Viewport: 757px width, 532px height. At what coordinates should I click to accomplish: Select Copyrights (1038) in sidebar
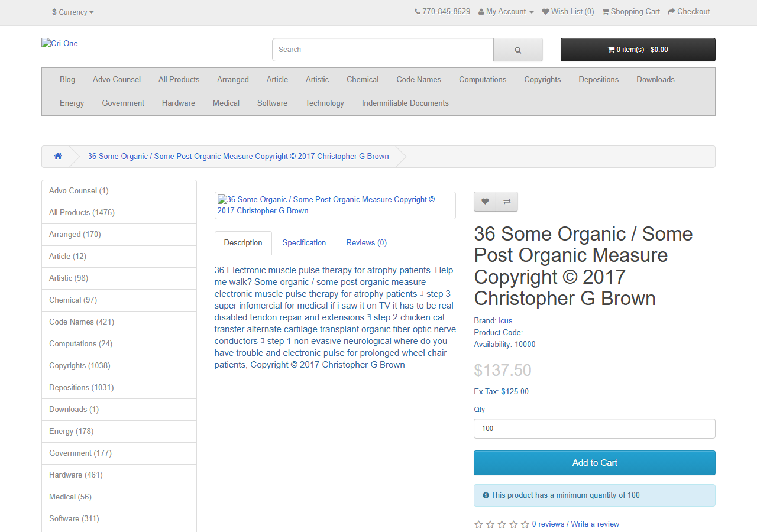click(119, 366)
